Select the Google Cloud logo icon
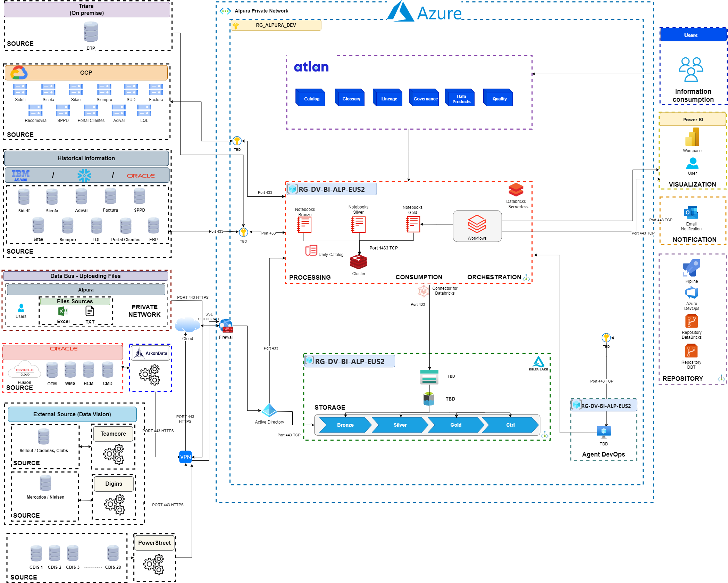 pos(19,73)
